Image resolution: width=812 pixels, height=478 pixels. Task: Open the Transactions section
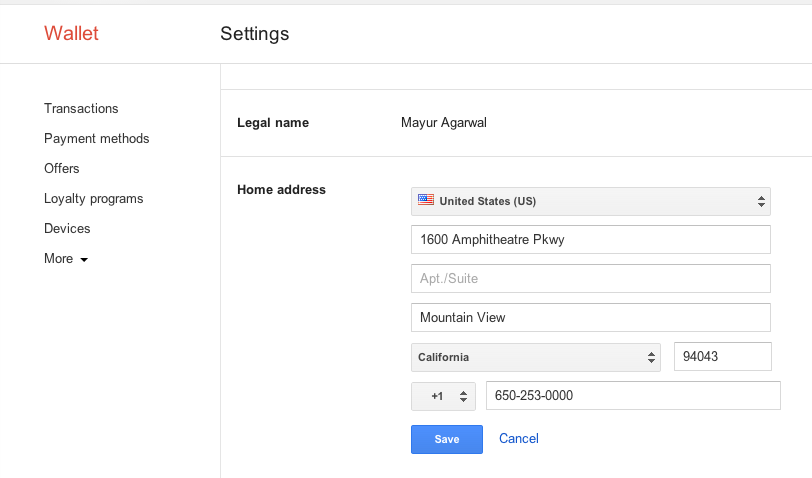pos(81,108)
